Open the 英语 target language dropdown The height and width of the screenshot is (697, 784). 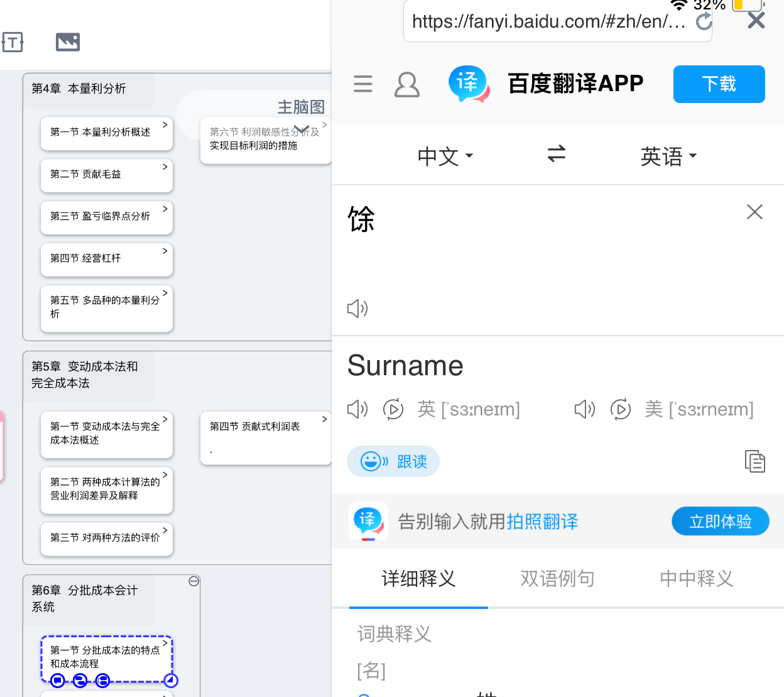(668, 156)
